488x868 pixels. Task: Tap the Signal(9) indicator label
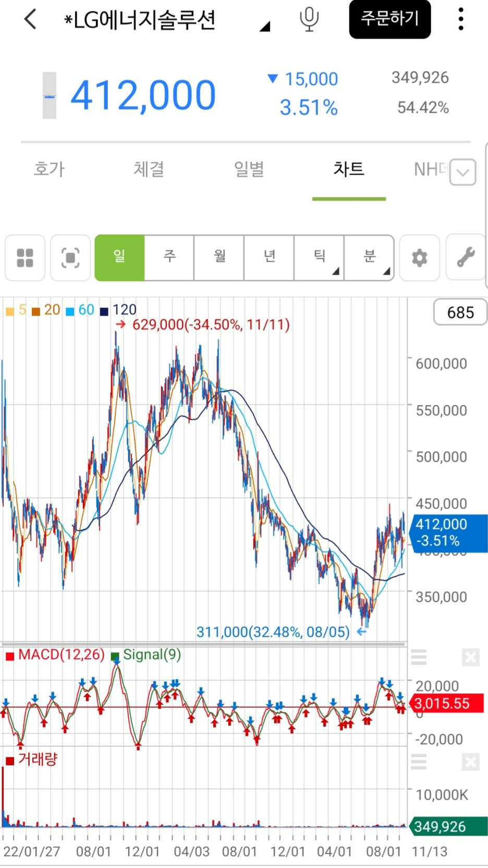[x=146, y=655]
